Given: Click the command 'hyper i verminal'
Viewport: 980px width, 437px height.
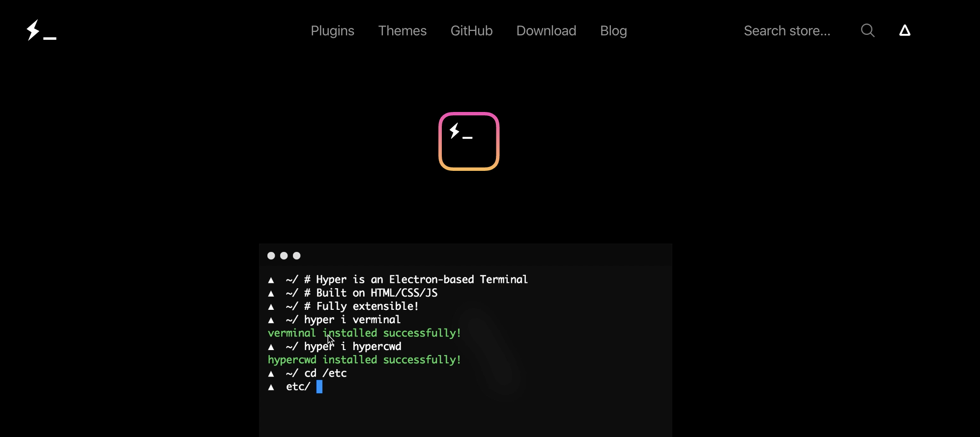Looking at the screenshot, I should click(352, 320).
